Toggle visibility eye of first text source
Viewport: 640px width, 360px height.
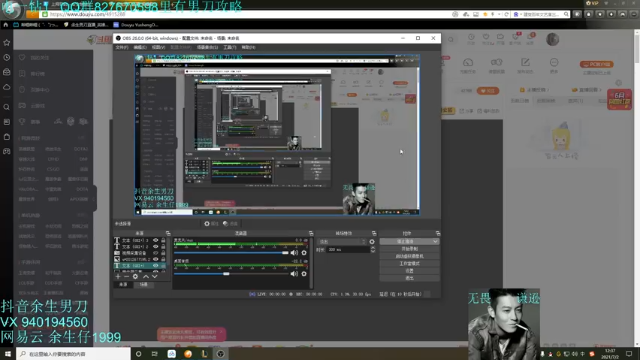click(156, 240)
